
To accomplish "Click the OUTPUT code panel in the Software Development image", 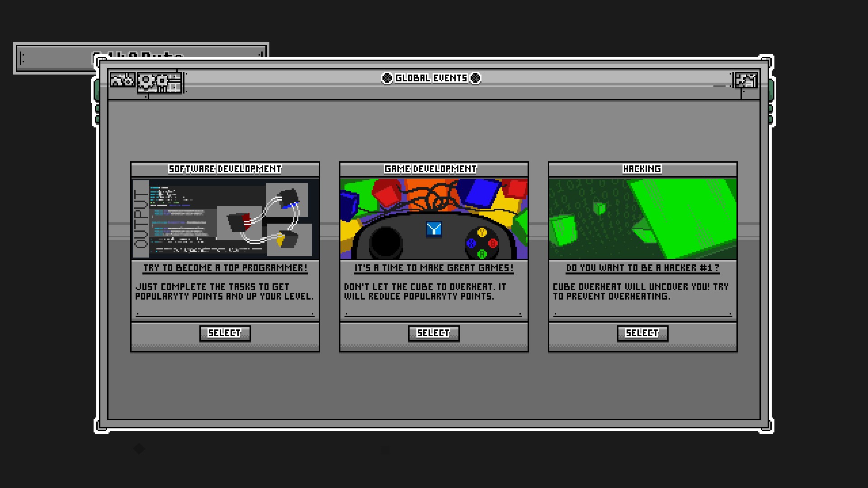I will [181, 217].
